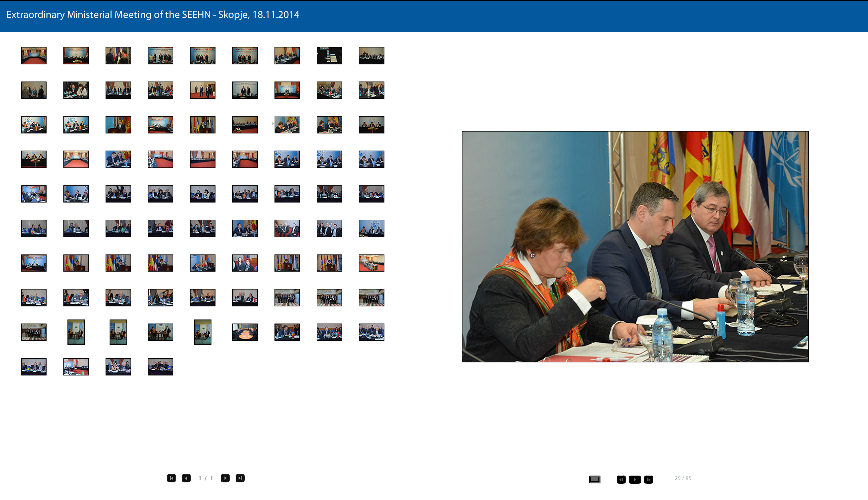Image resolution: width=868 pixels, height=500 pixels.
Task: Show the previous photo in the viewer
Action: [621, 479]
